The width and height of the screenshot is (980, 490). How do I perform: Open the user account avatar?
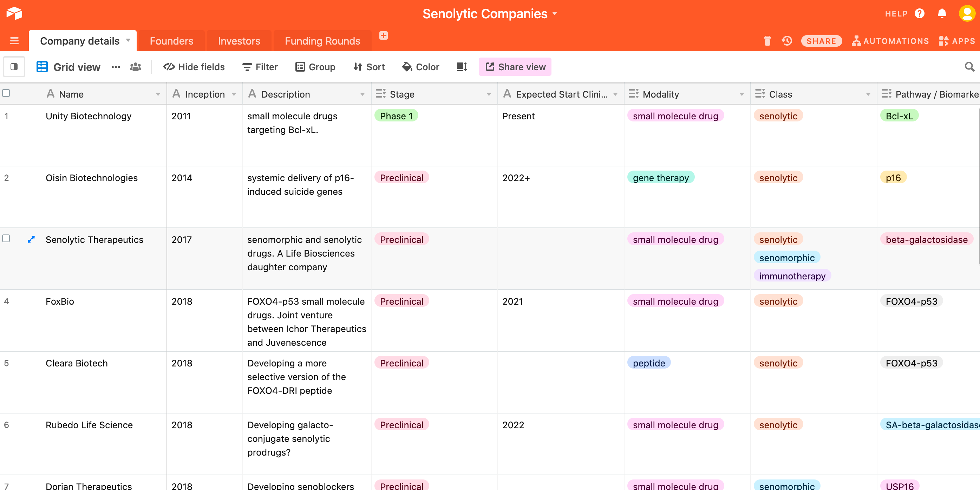pos(967,14)
